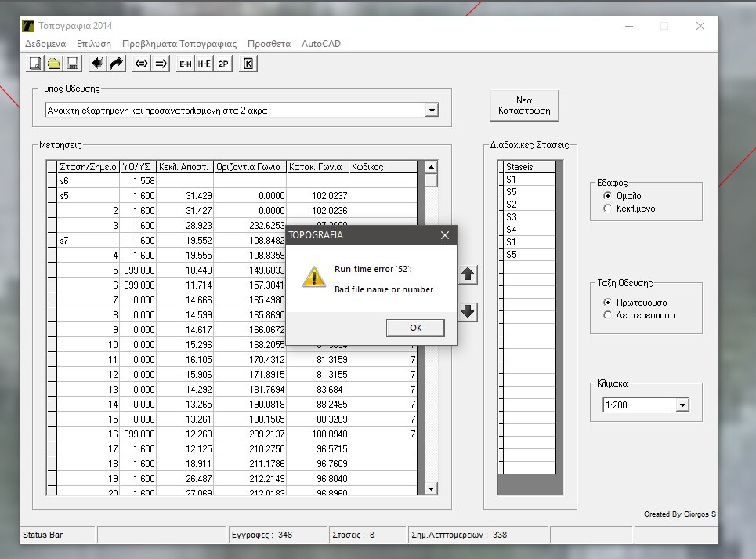Click the New file toolbar icon
This screenshot has width=756, height=559.
[35, 64]
